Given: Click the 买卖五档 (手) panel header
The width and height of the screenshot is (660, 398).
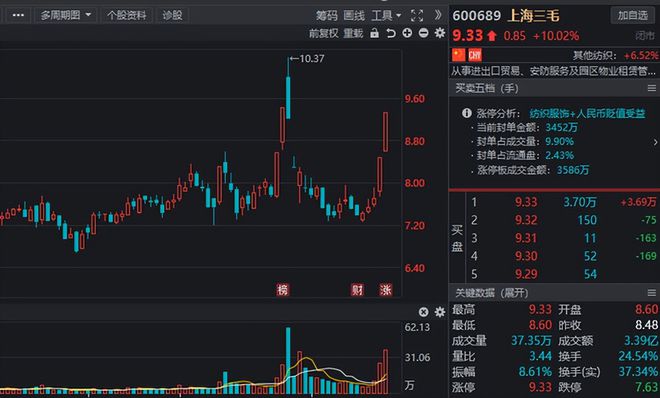Looking at the screenshot, I should click(x=487, y=88).
